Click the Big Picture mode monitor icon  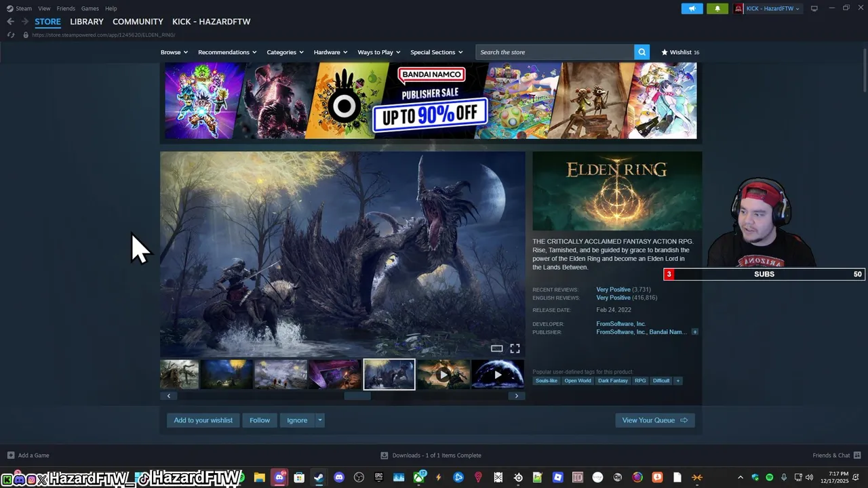[814, 9]
